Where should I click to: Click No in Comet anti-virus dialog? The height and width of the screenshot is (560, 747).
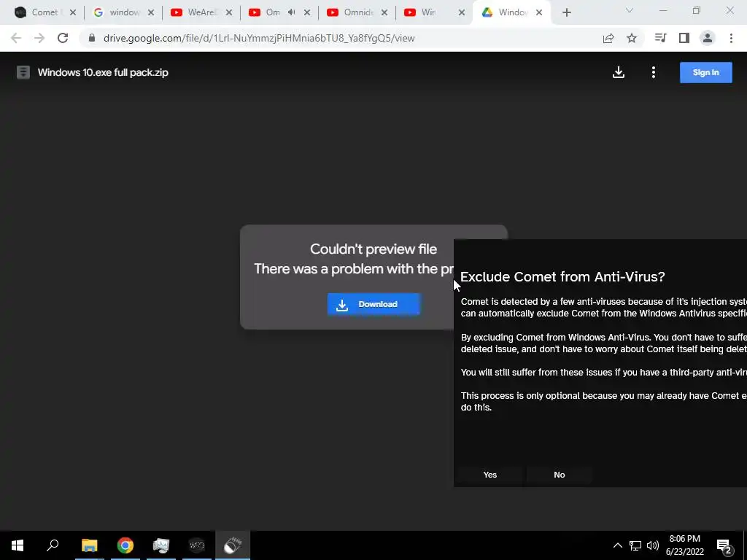pos(560,474)
